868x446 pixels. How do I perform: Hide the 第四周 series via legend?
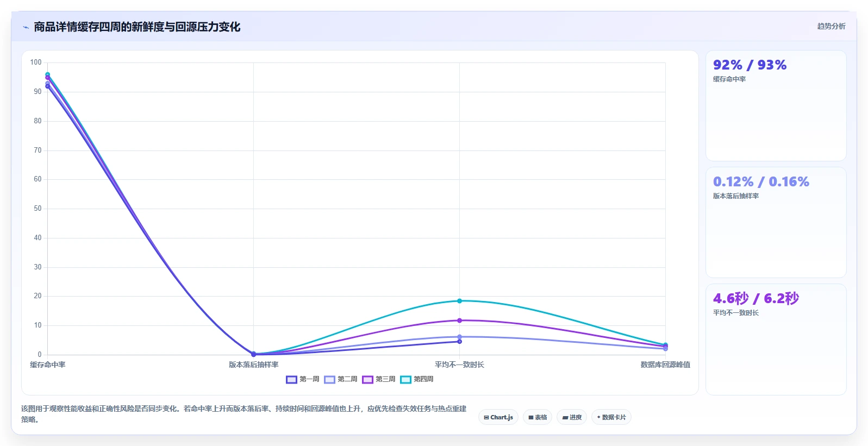coord(417,379)
